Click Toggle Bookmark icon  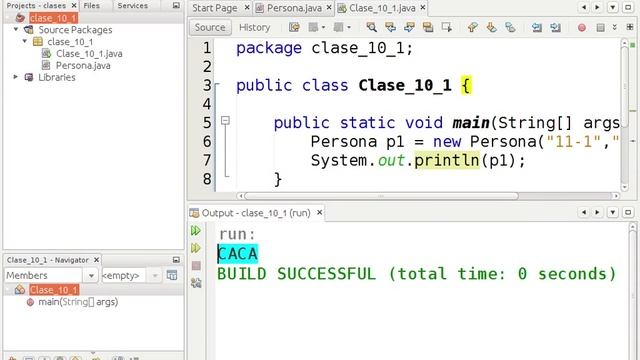510,27
